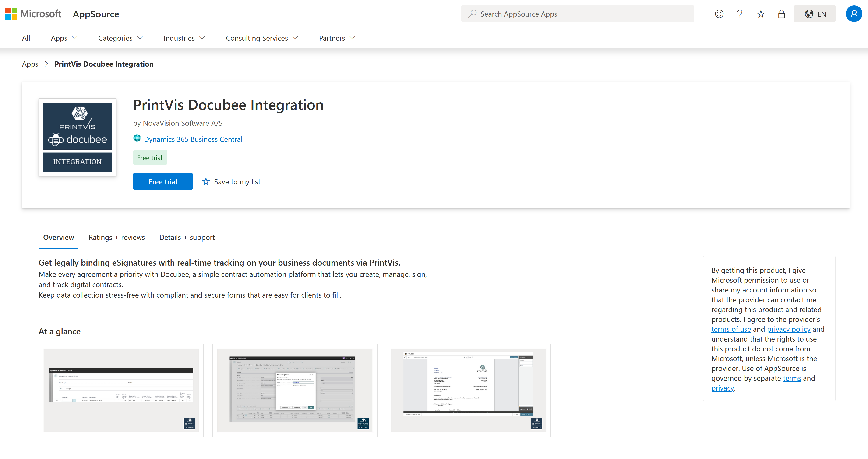Viewport: 868px width, 459px height.
Task: Click the PrintVis docubee Integration logo
Action: (x=78, y=137)
